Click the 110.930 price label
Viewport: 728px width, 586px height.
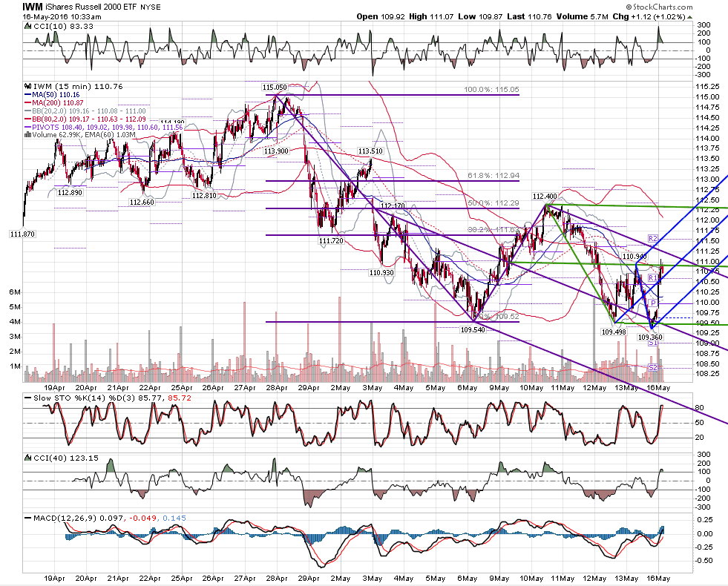[x=381, y=273]
